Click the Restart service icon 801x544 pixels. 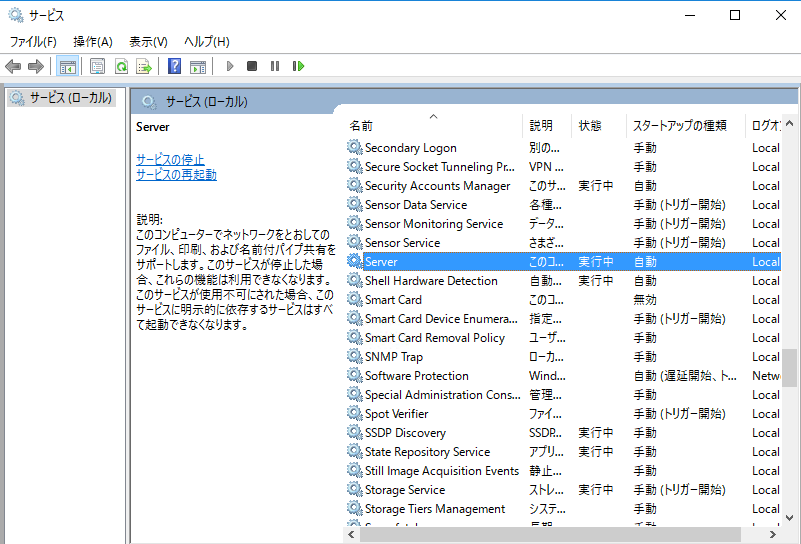[298, 66]
